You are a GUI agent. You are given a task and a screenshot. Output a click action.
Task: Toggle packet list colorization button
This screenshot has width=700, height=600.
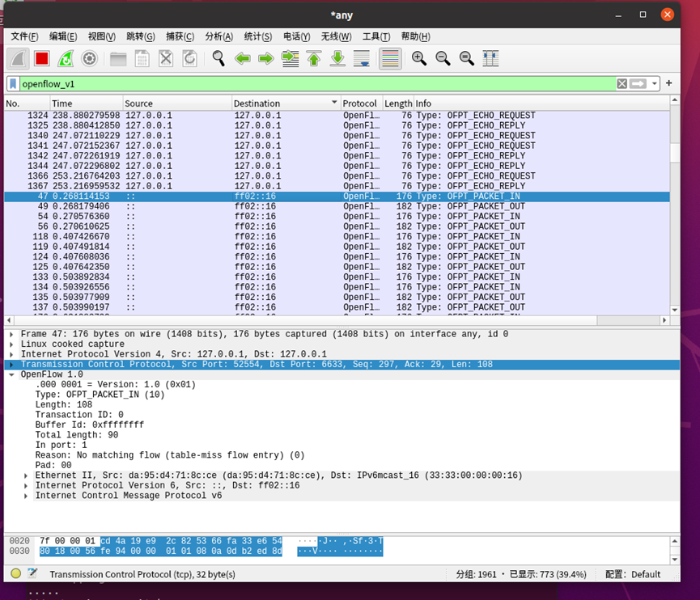tap(390, 58)
